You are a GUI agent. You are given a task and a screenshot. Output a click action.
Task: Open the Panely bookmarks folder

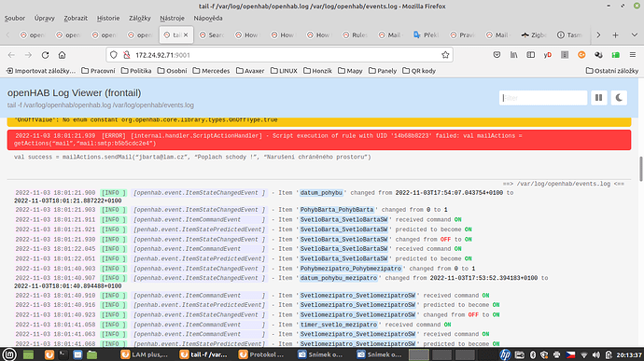(x=383, y=71)
